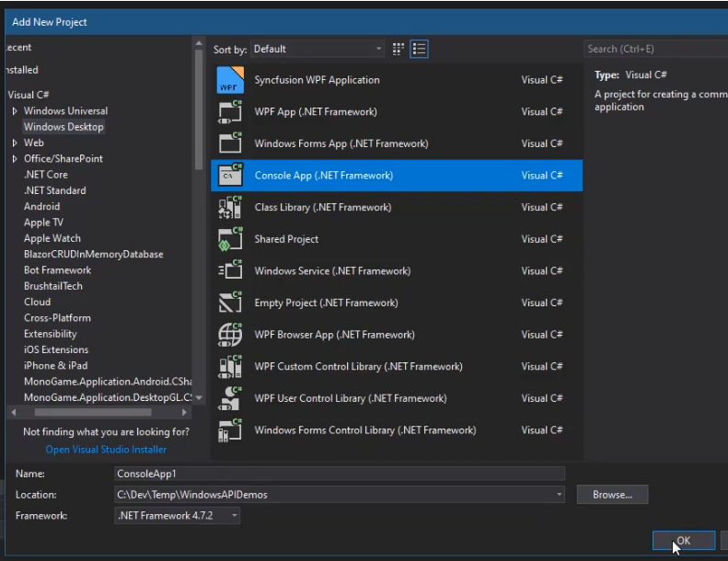Select Windows Desktop in the tree
The image size is (728, 561).
coord(64,127)
